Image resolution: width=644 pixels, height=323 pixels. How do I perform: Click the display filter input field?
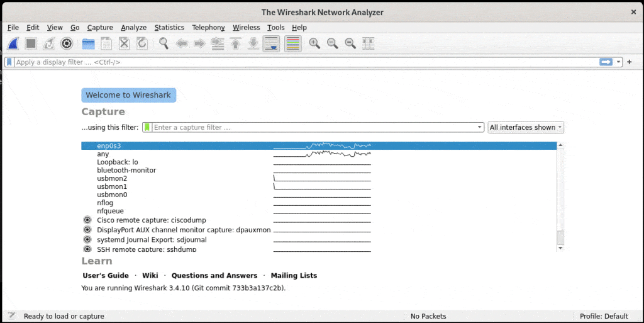point(306,62)
